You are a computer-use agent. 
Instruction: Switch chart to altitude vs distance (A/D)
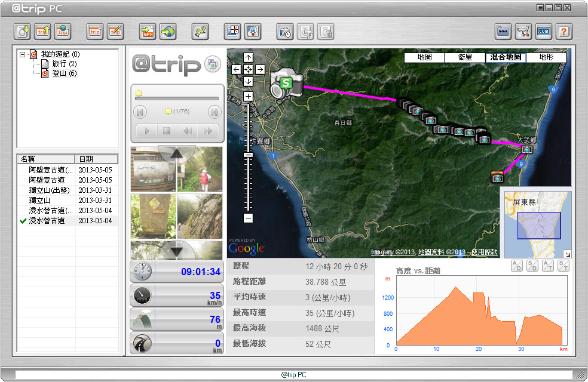(517, 266)
